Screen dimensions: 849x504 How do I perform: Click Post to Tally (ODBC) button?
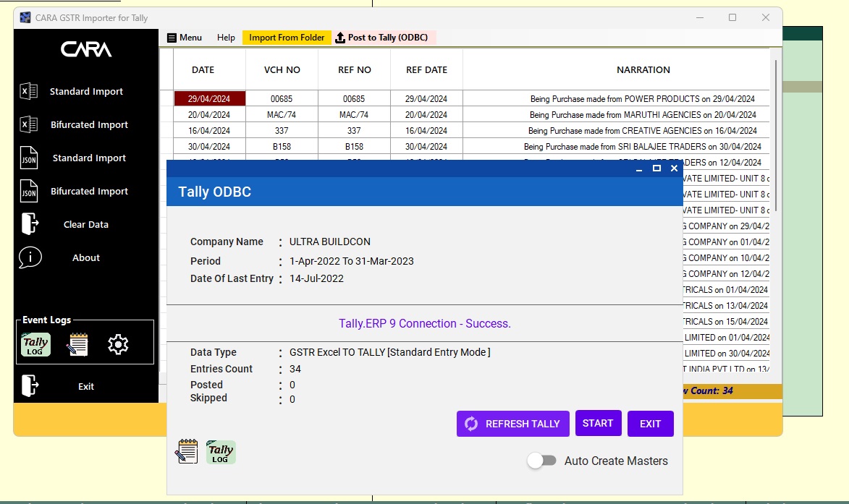381,38
